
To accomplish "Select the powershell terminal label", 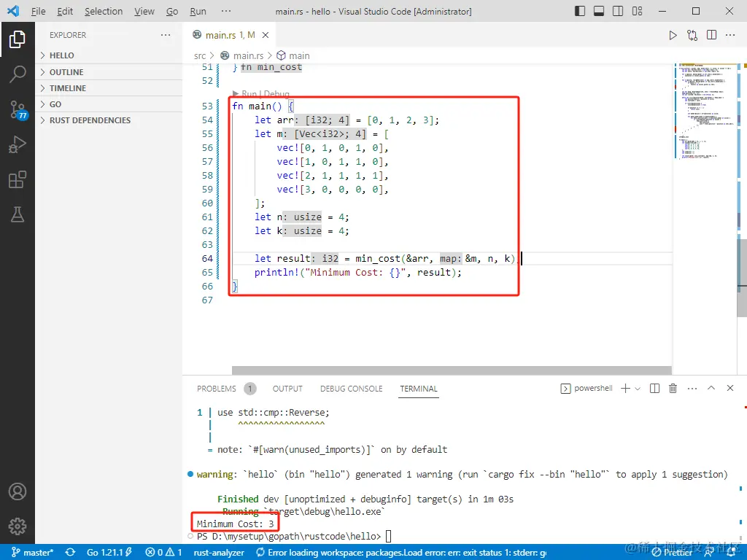I will pos(587,389).
